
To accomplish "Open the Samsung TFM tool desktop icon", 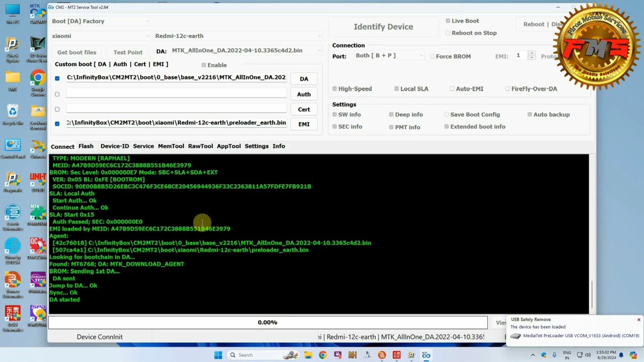I will click(38, 283).
